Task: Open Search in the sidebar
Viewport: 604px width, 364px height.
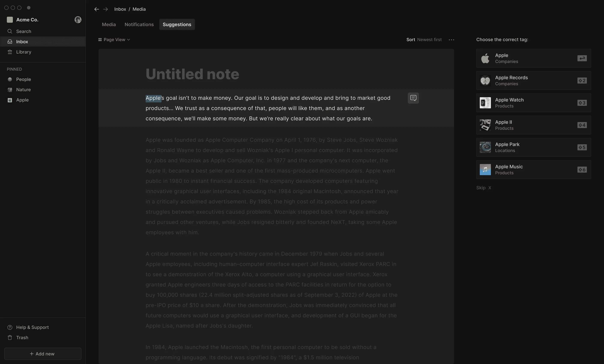Action: pyautogui.click(x=43, y=31)
